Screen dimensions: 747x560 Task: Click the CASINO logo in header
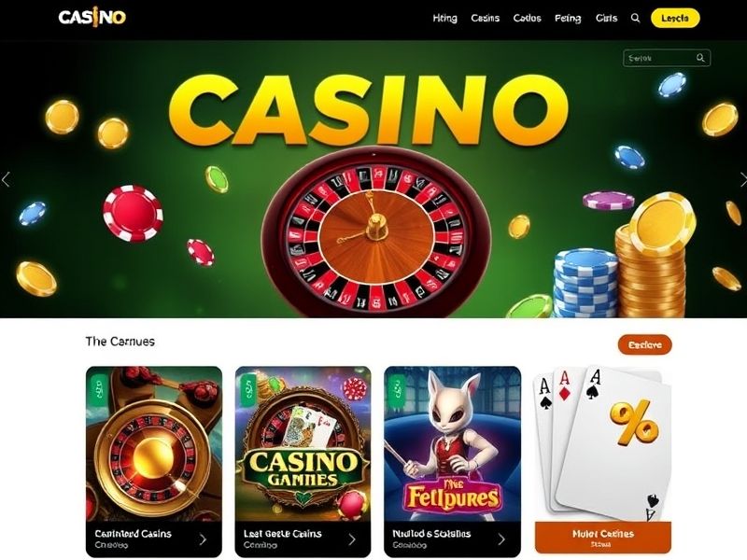(x=92, y=18)
